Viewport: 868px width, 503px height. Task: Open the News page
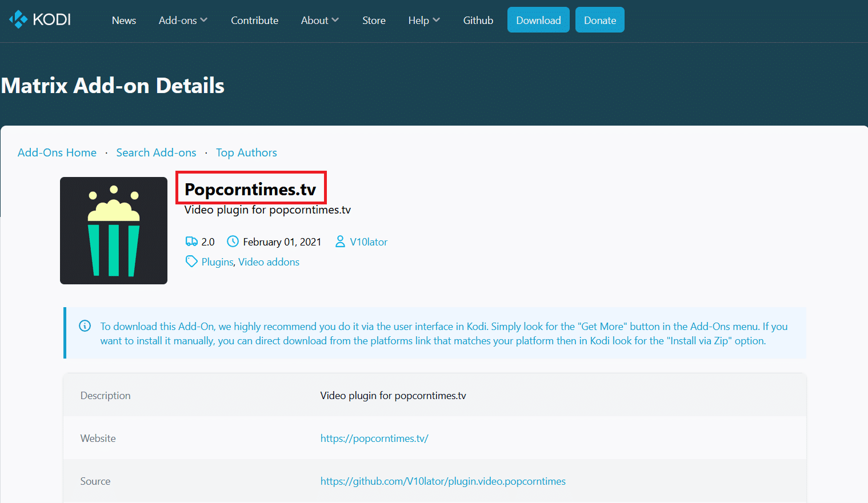click(124, 21)
